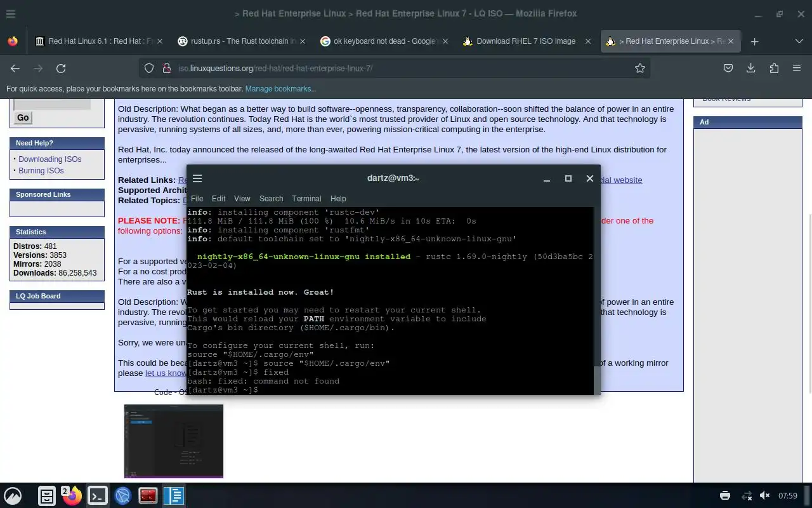812x508 pixels.
Task: Bookmark this page with the star icon
Action: point(640,68)
